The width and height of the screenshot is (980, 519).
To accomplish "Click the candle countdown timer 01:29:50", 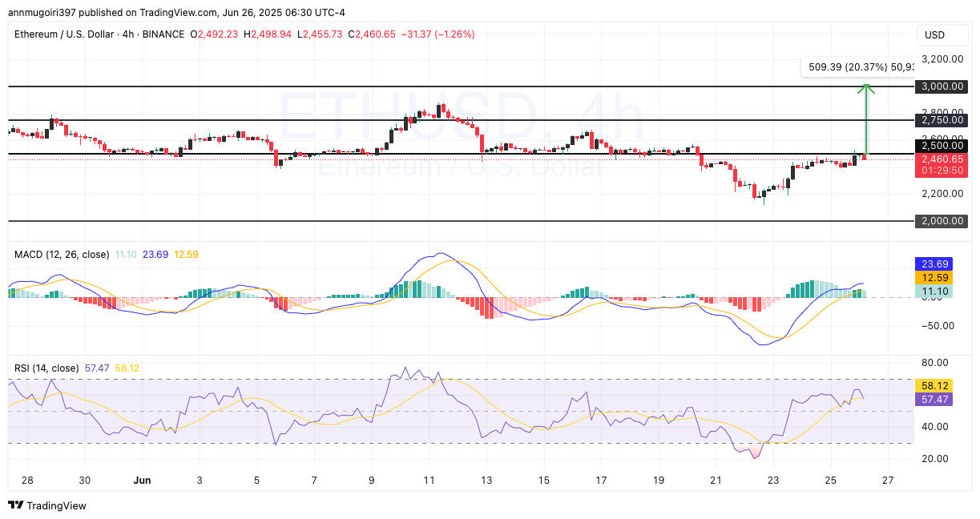I will pos(941,171).
